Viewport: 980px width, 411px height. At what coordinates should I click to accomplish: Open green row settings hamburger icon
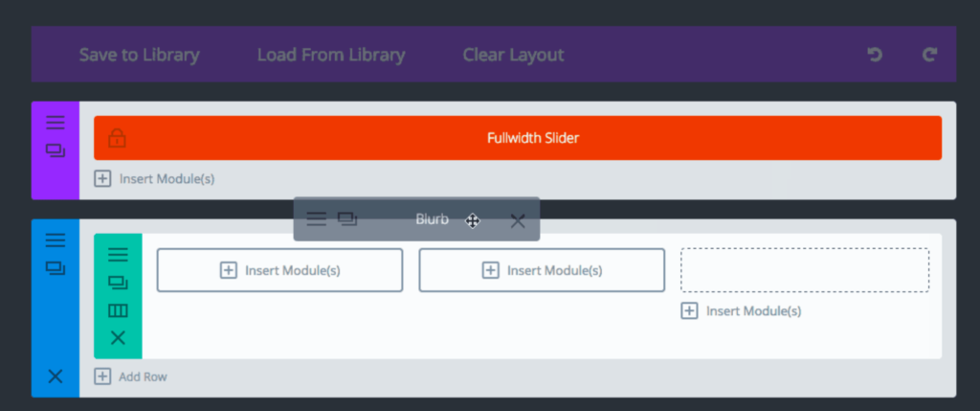(118, 255)
